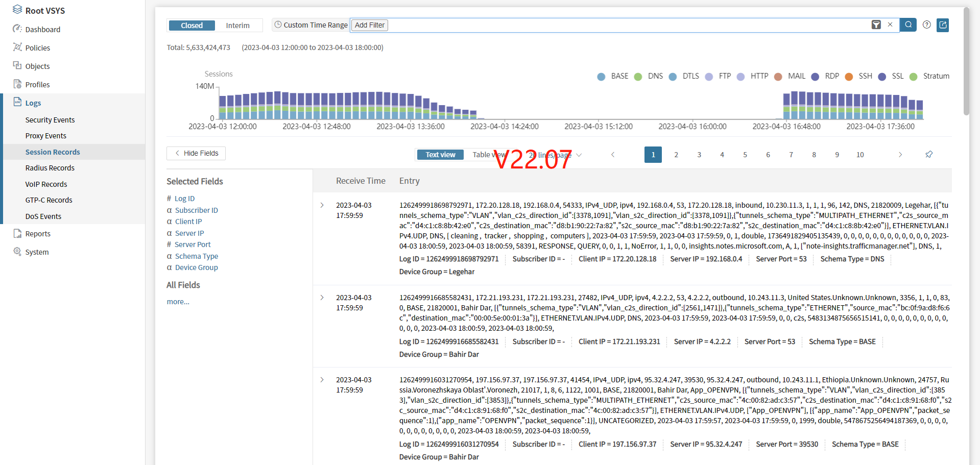Open the Custom Time Range selector
Image resolution: width=980 pixels, height=465 pixels.
tap(311, 25)
